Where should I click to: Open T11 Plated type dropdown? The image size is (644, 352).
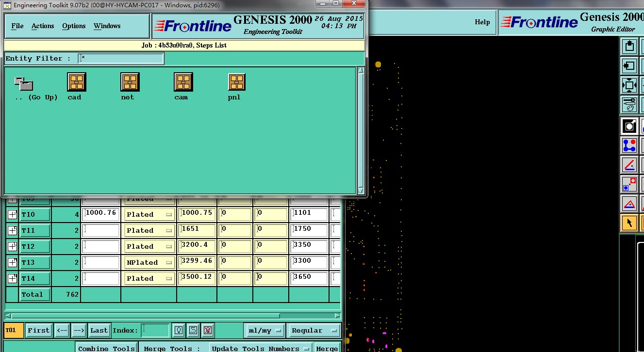coord(149,230)
